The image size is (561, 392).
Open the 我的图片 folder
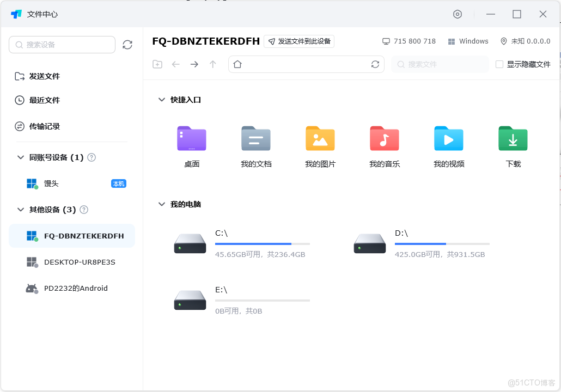point(320,144)
